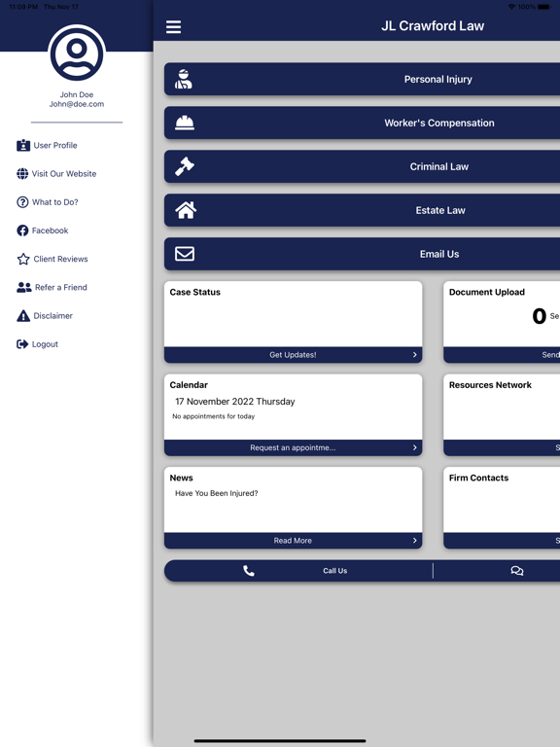This screenshot has height=747, width=560.
Task: Click the house icon
Action: point(186,210)
